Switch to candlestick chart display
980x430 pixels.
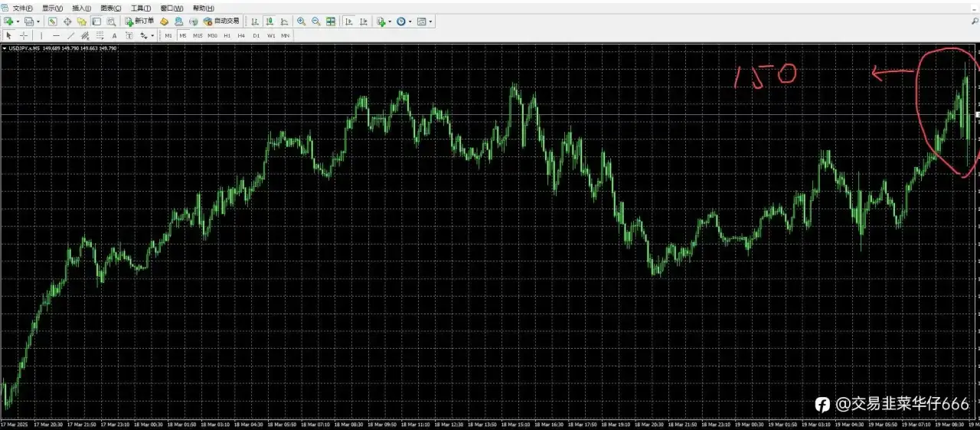coord(269,21)
